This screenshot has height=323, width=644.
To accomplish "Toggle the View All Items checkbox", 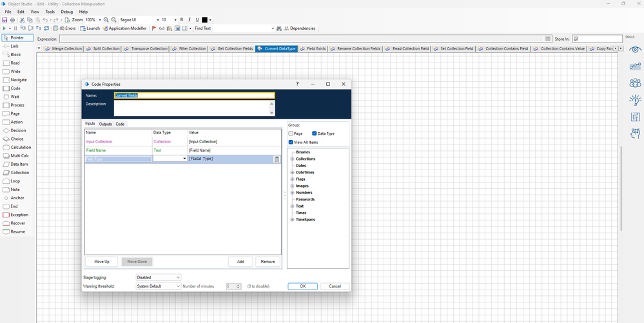I will [291, 142].
